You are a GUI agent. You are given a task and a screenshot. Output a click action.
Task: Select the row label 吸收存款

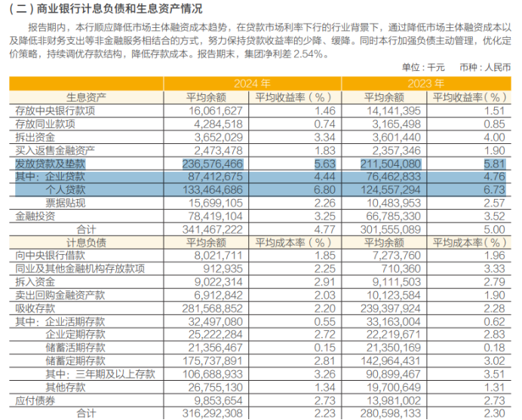click(x=35, y=308)
